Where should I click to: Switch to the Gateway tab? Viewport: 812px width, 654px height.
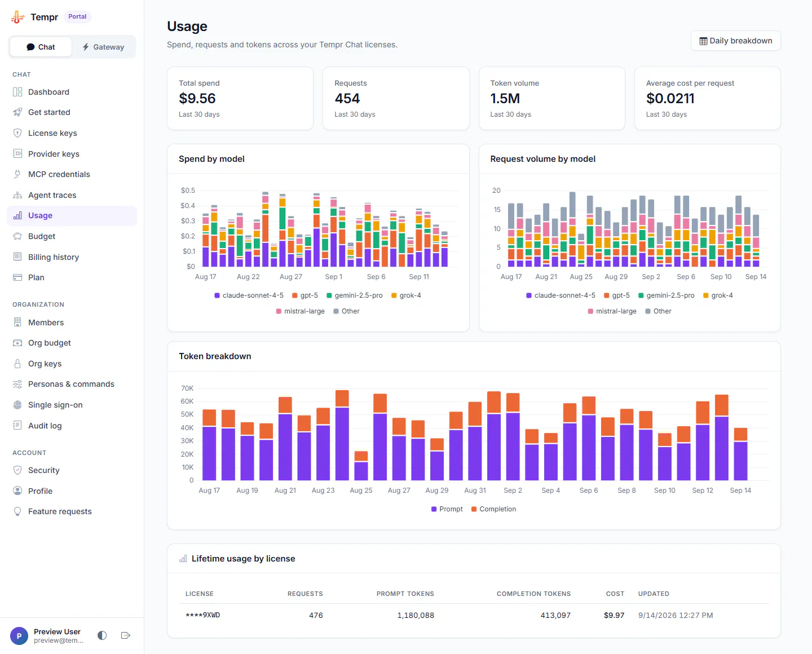[103, 47]
